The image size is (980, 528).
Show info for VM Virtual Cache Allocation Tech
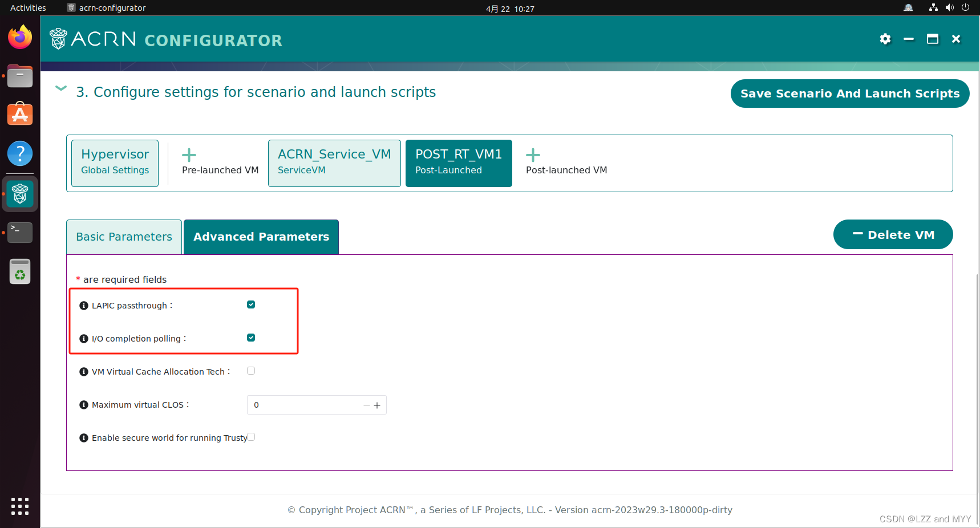tap(84, 372)
